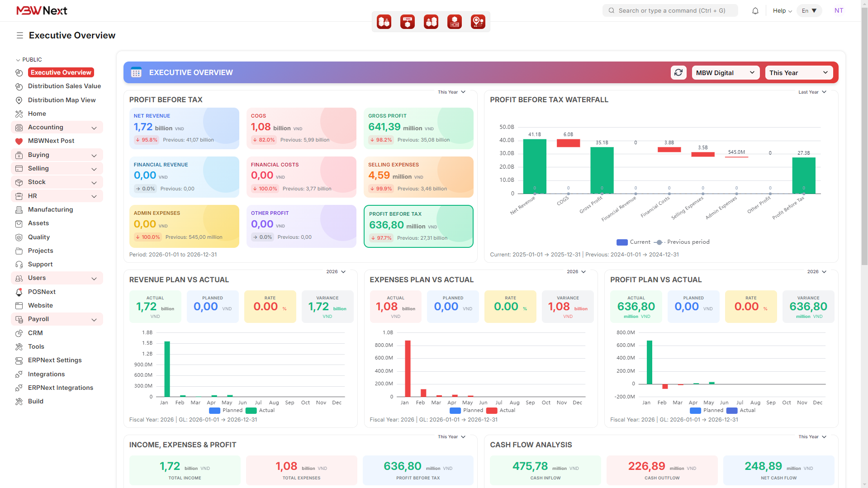Viewport: 868px width, 488px height.
Task: Open the Revenue Plan vs Actual 2026 selector
Action: [x=336, y=272]
